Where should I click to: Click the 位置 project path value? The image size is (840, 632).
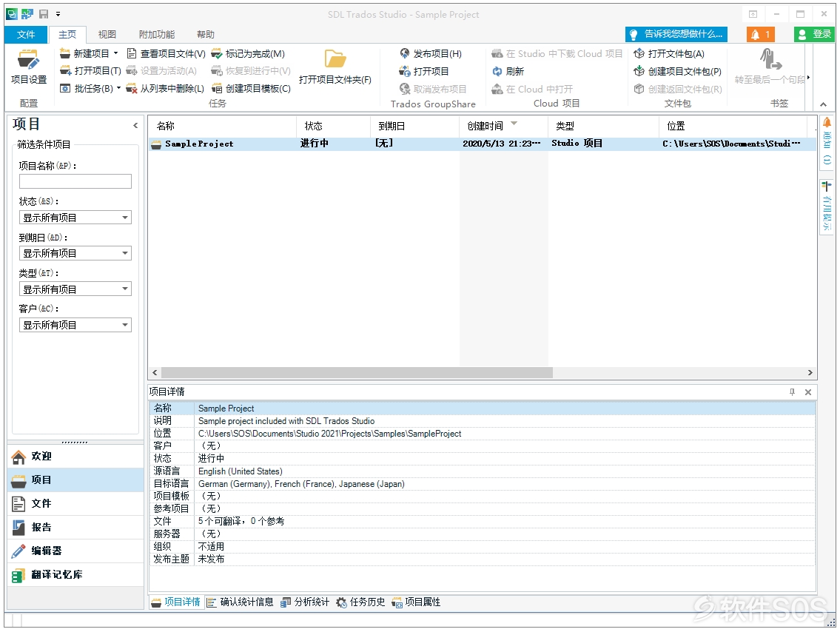pyautogui.click(x=329, y=433)
